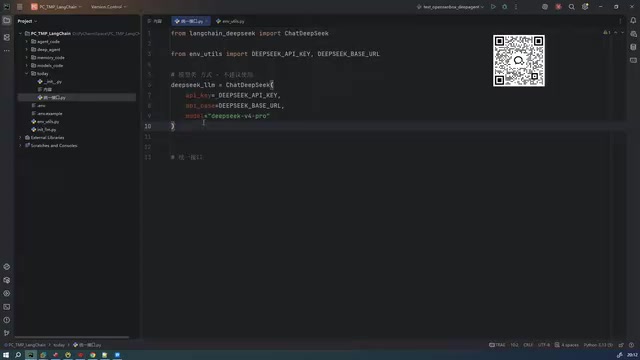
Task: Open more run actions menu
Action: [x=516, y=7]
